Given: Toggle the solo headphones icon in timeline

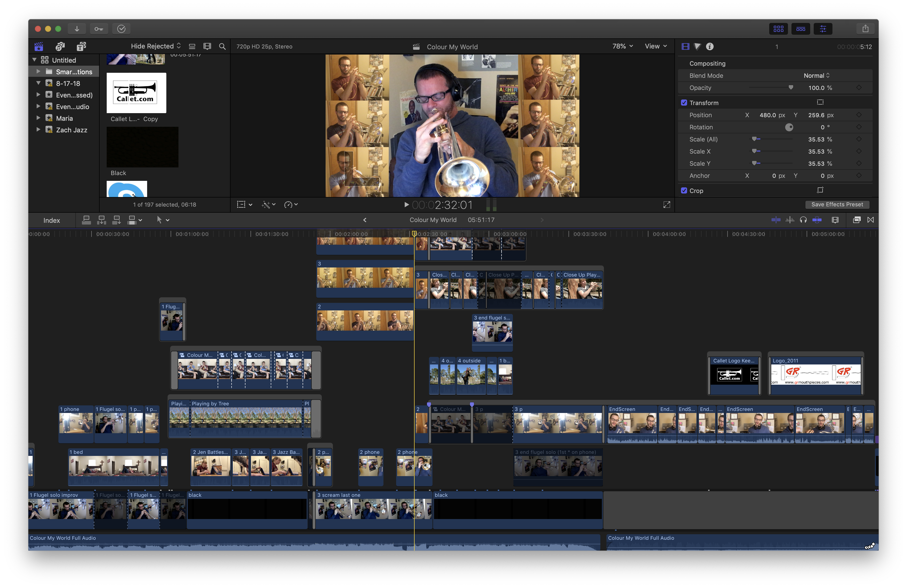Looking at the screenshot, I should pos(803,220).
